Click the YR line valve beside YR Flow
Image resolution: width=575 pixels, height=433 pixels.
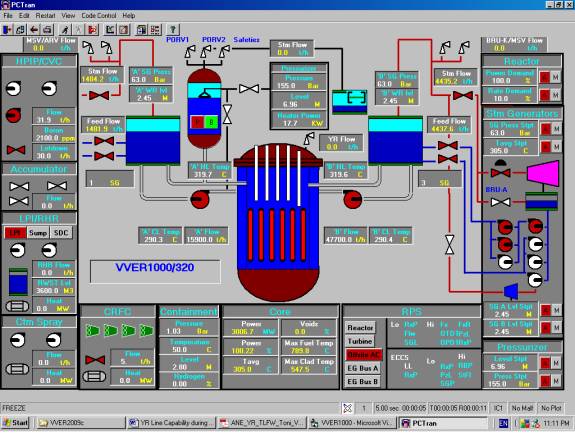pos(309,139)
